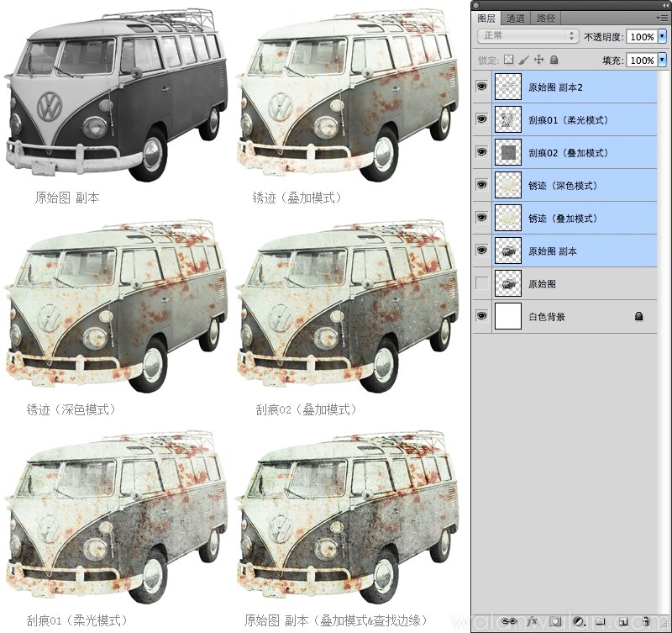This screenshot has width=672, height=633.
Task: Open the blend mode 正常 dropdown
Action: click(x=528, y=36)
